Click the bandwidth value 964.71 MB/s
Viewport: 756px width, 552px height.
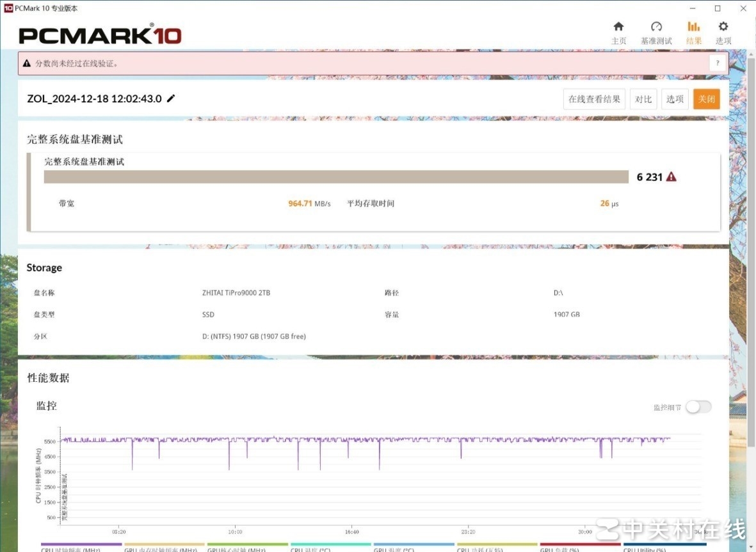310,203
